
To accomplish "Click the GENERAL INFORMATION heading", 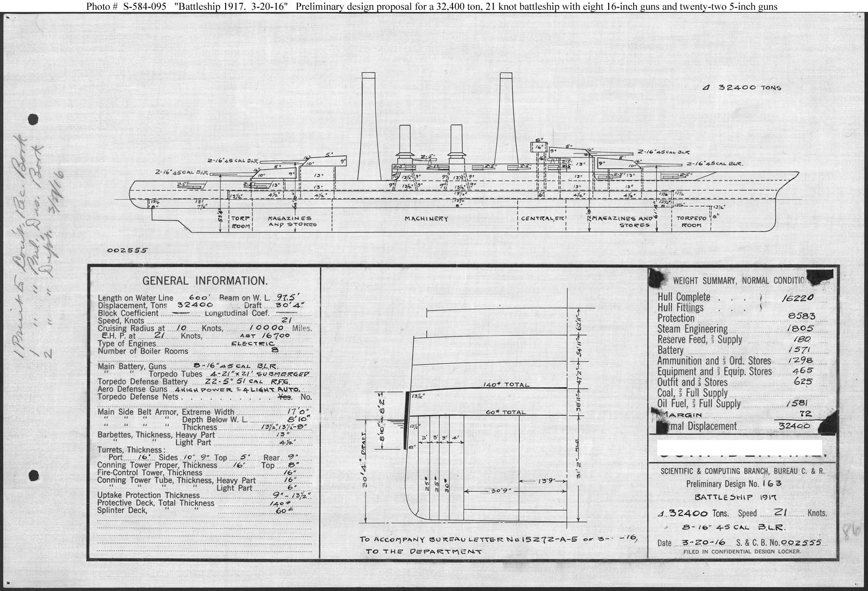I will (205, 281).
